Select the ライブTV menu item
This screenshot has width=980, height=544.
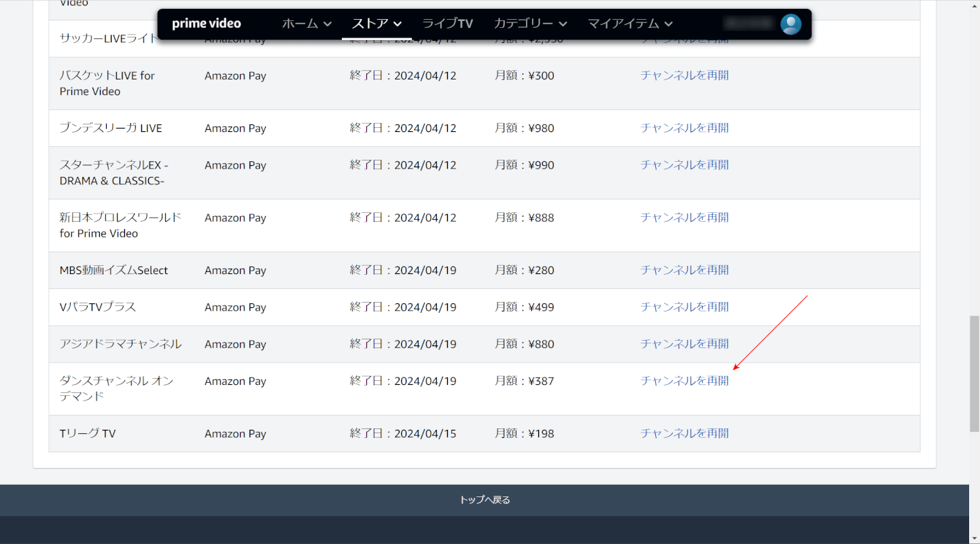pyautogui.click(x=447, y=24)
